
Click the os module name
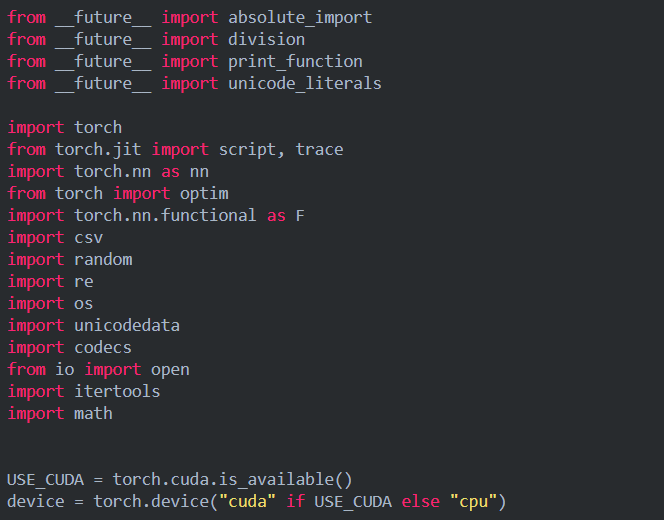[83, 303]
